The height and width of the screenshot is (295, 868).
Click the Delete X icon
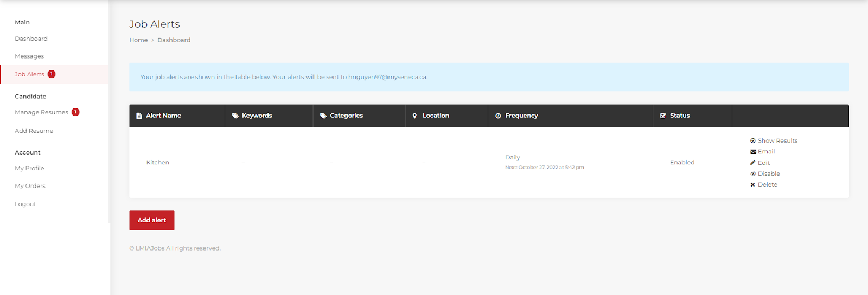pos(753,185)
